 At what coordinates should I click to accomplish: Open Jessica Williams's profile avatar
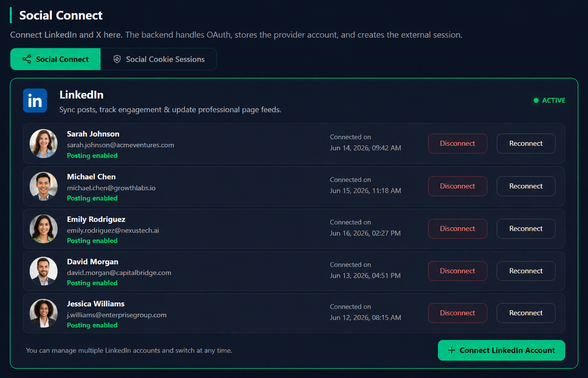click(44, 313)
